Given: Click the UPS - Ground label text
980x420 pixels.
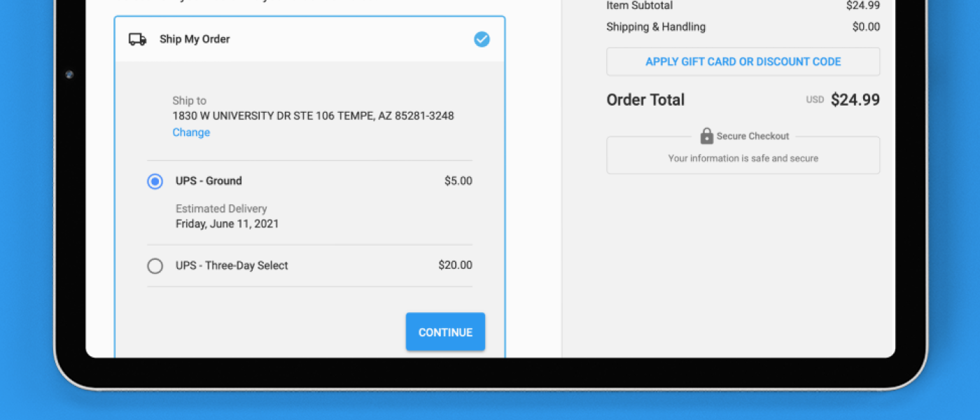Looking at the screenshot, I should click(x=209, y=181).
